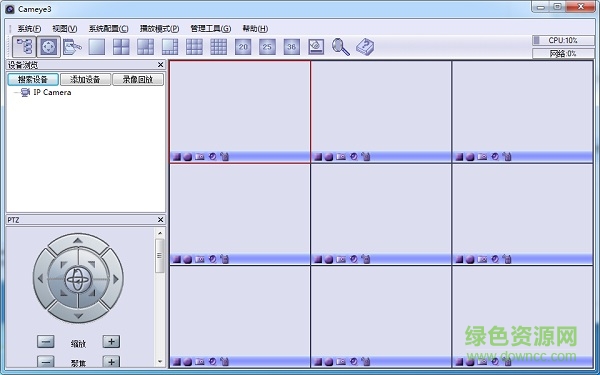Click the PTZ panel scrollbar thumb
Screen dimensions: 600x375
160,256
